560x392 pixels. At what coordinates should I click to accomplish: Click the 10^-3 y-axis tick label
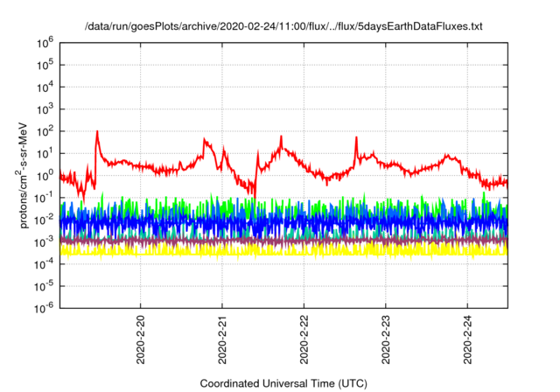coord(44,242)
